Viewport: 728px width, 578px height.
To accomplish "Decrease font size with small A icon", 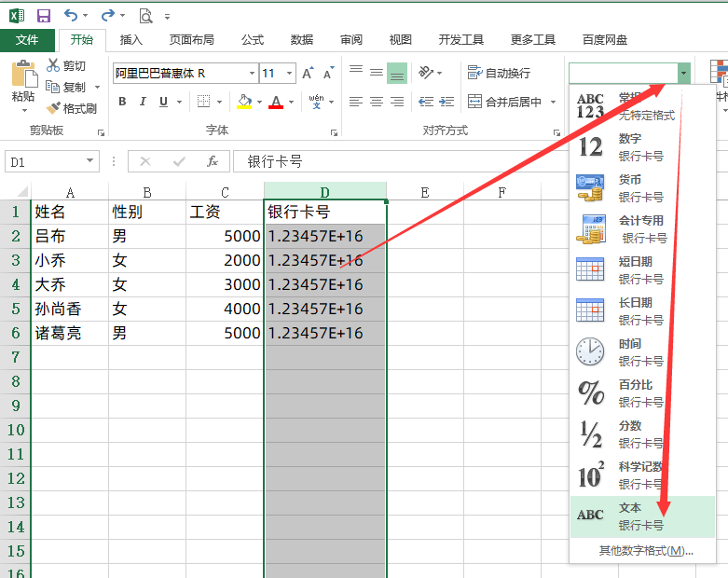I will [x=329, y=73].
